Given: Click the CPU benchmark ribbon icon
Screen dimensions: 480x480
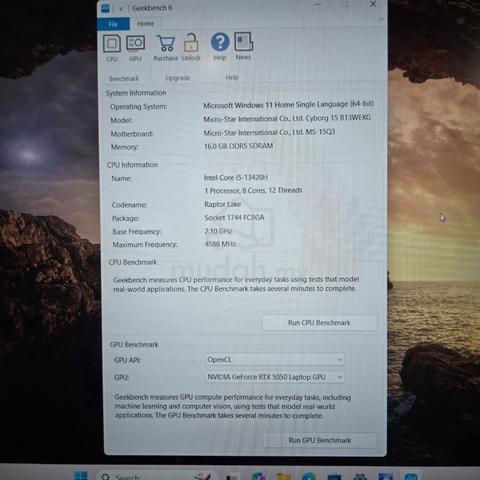Looking at the screenshot, I should point(112,48).
